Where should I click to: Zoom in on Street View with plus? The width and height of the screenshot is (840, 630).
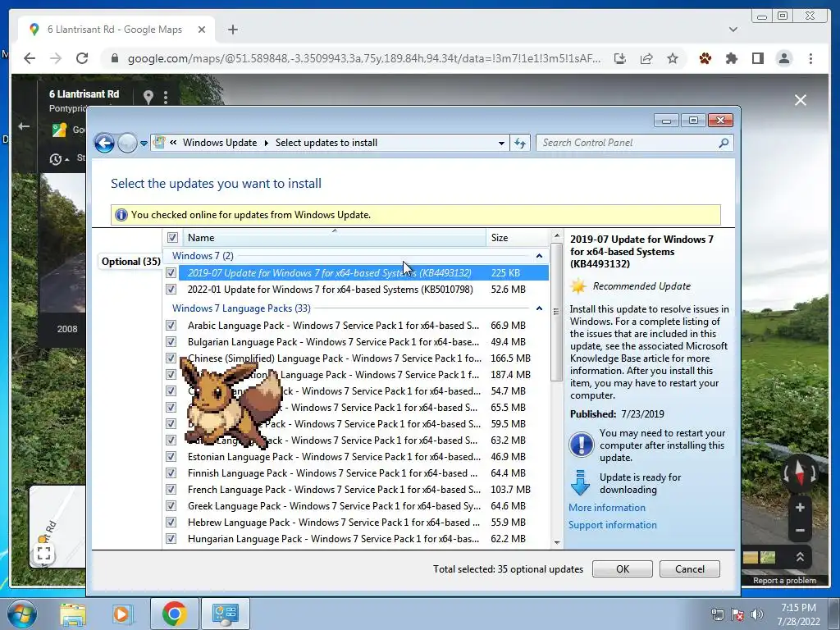click(800, 507)
